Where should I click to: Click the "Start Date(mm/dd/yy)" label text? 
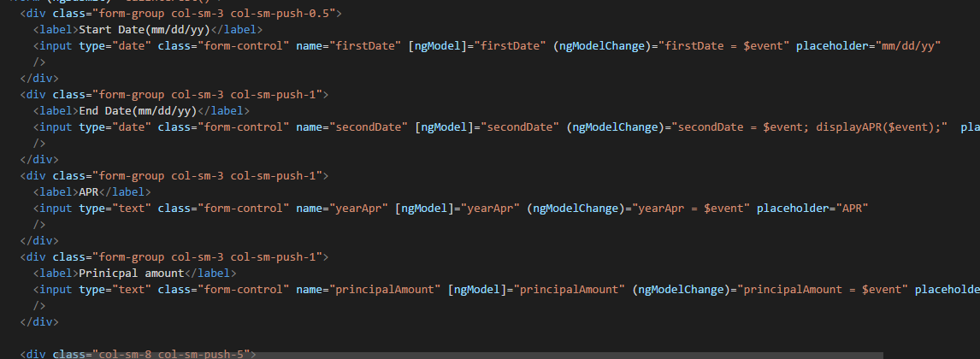click(x=144, y=30)
